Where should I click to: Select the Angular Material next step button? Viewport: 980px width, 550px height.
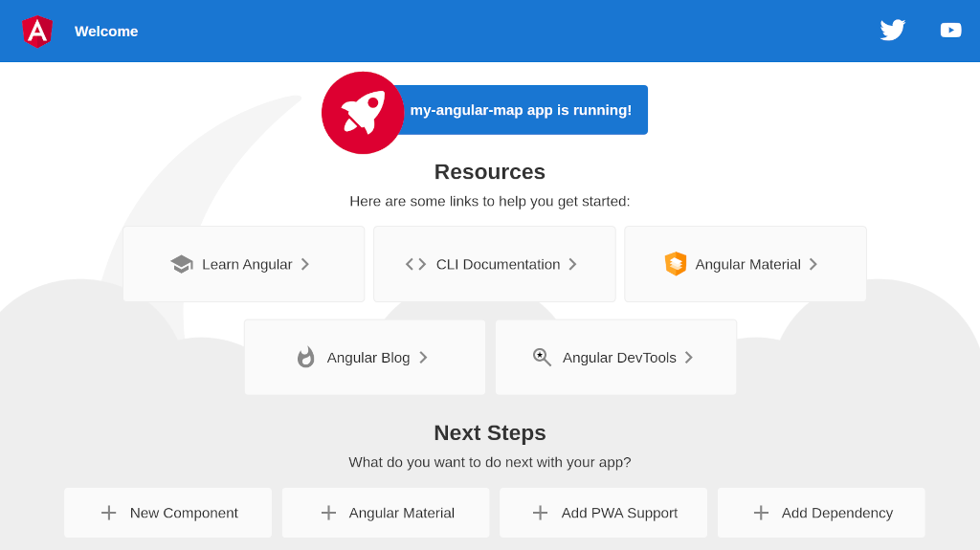click(386, 513)
